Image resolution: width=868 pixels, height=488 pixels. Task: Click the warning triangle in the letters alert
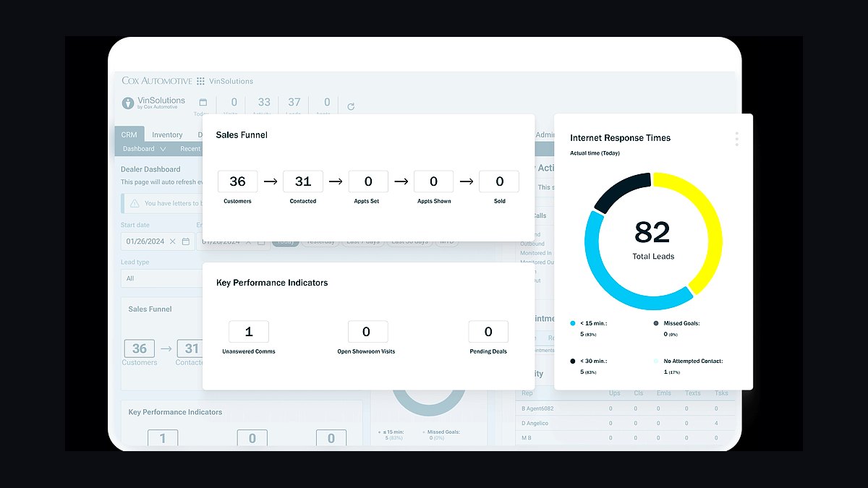135,203
